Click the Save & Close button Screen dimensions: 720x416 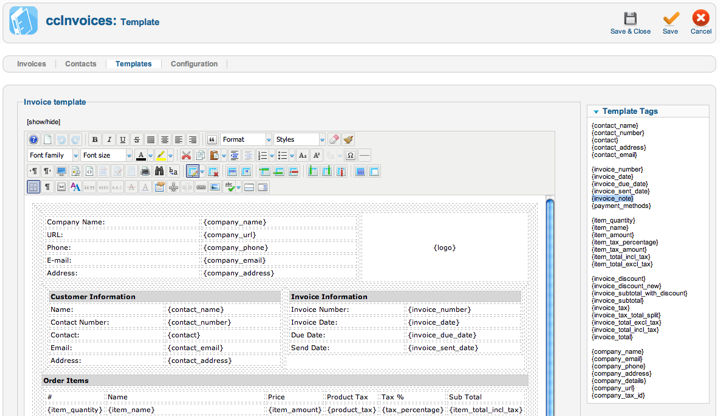[630, 24]
